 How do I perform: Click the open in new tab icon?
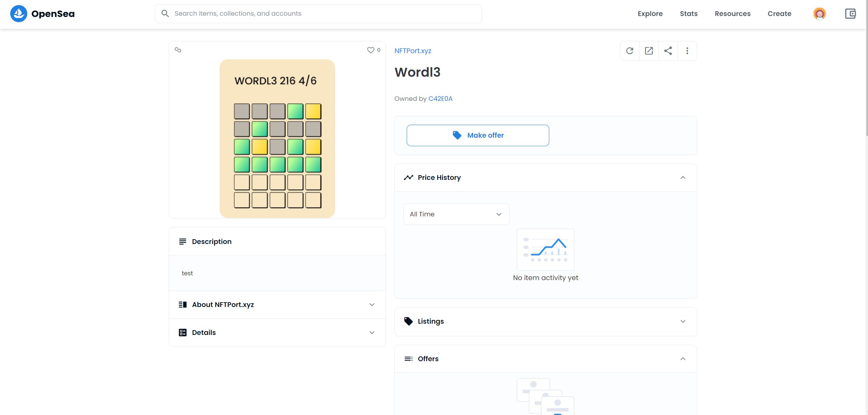point(649,50)
